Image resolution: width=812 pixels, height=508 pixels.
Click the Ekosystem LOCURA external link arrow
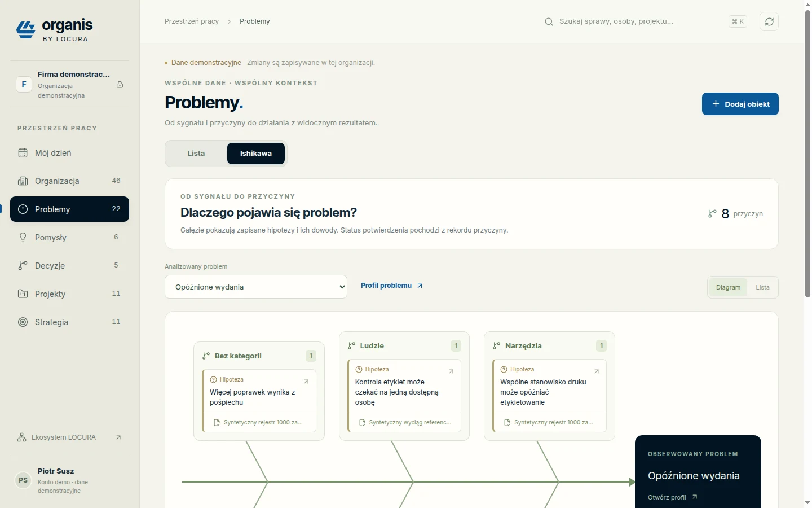click(118, 437)
